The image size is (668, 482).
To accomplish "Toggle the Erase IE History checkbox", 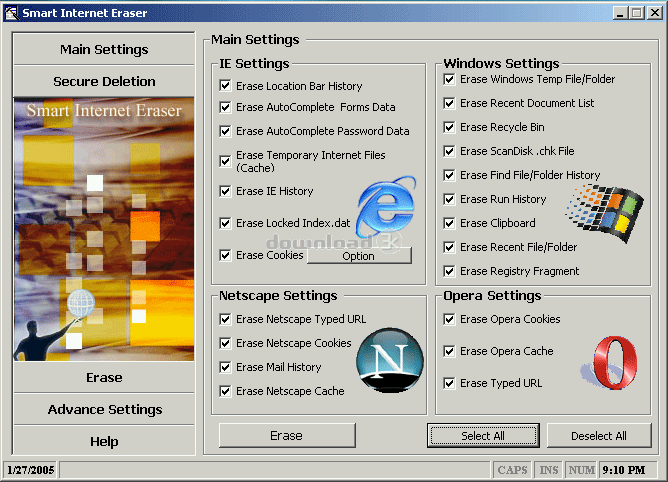I will coord(225,191).
